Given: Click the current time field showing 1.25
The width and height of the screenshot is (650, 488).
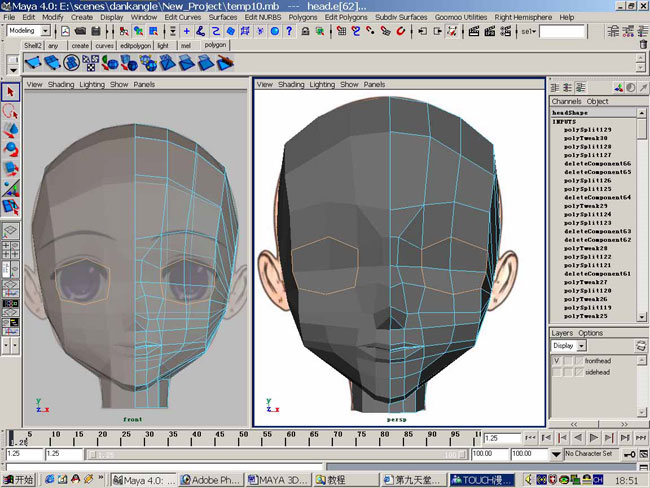Looking at the screenshot, I should pos(502,438).
